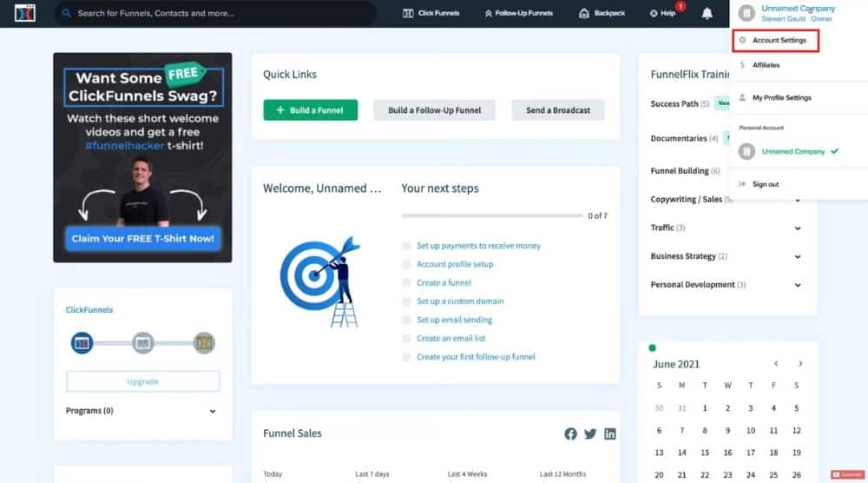Open Set up payments to receive money link
The image size is (868, 483).
(478, 246)
